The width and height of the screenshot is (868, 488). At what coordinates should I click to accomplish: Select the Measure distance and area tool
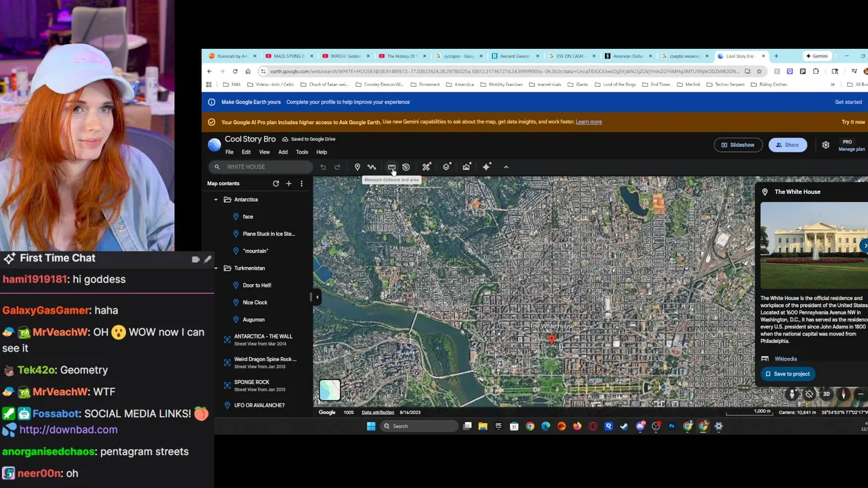coord(391,167)
